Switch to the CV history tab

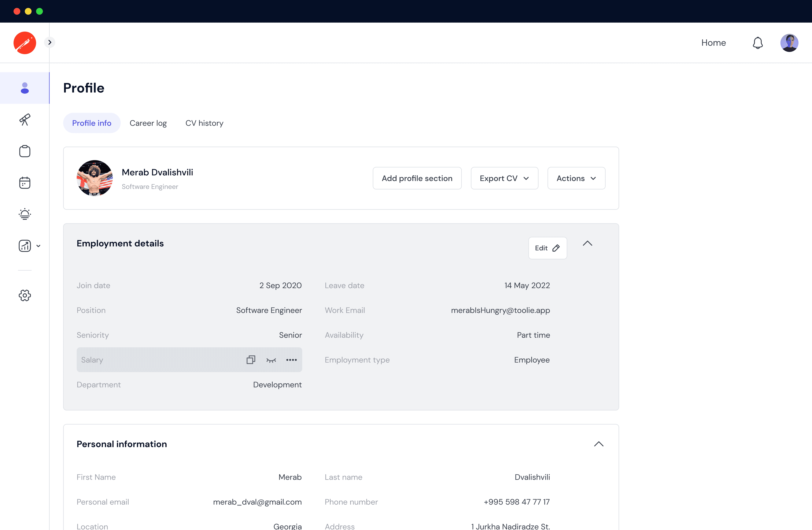204,123
